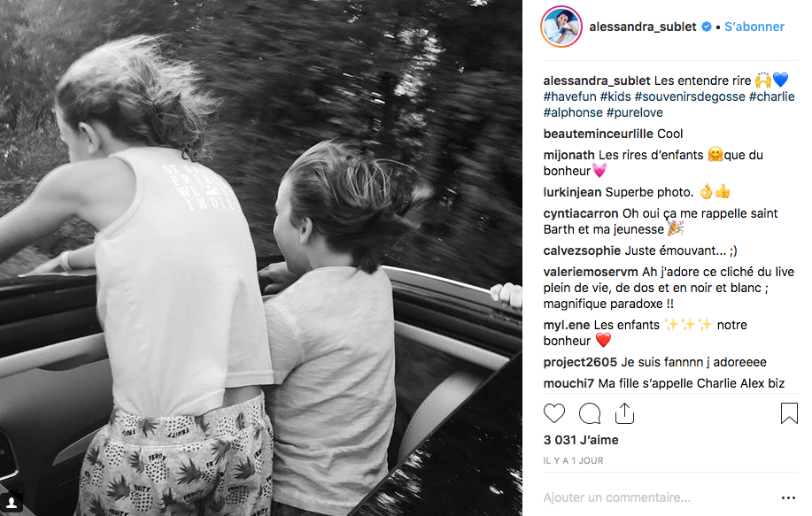Open the #souvenirsdegosse hashtag

(690, 96)
